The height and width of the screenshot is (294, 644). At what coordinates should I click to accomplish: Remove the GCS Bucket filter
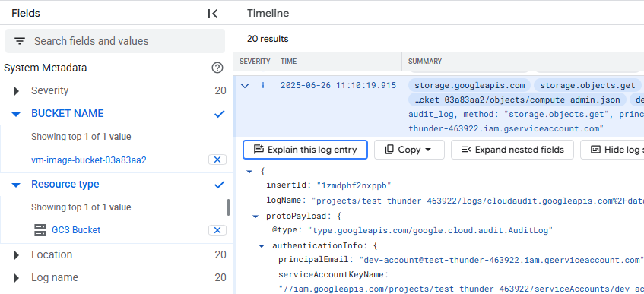(217, 230)
